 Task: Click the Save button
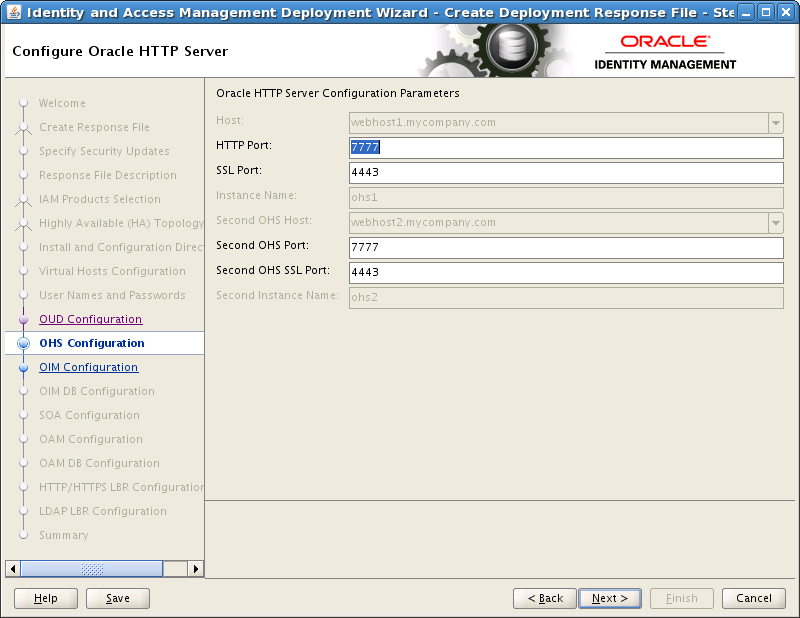pos(118,598)
